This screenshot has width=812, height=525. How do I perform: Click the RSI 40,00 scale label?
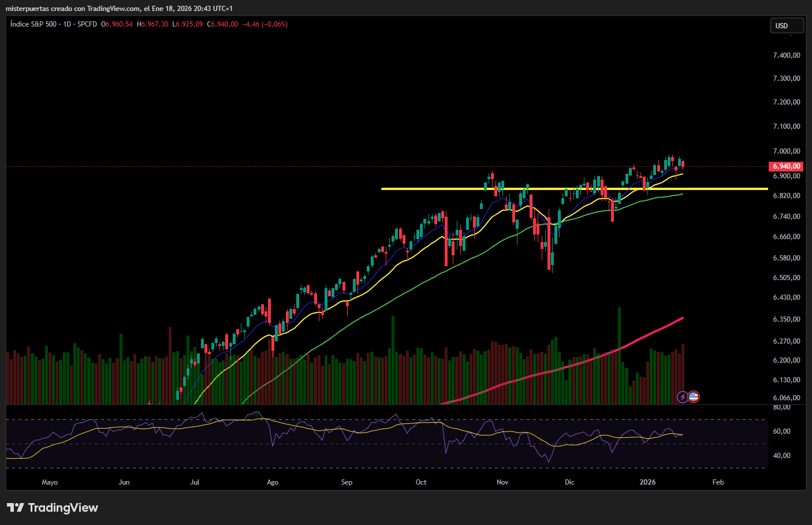[x=781, y=456]
